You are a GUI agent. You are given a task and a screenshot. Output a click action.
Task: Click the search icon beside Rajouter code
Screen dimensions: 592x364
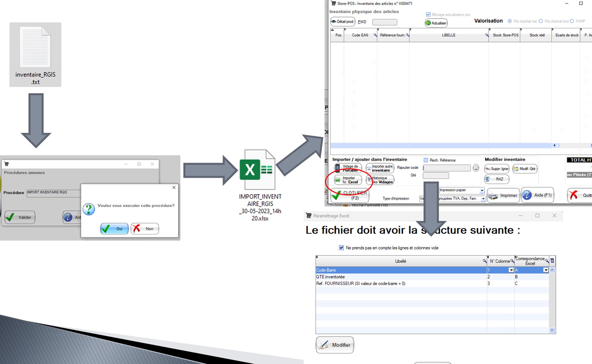click(476, 168)
